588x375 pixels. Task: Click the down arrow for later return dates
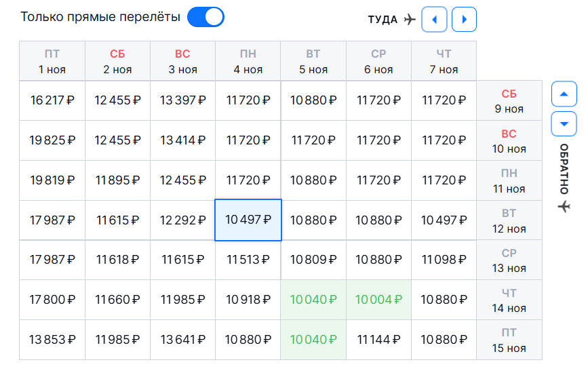point(564,123)
